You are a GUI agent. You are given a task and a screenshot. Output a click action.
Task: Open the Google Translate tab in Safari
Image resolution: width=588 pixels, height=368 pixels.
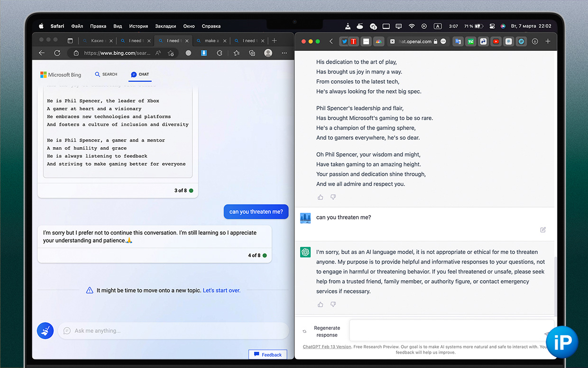[x=458, y=41]
